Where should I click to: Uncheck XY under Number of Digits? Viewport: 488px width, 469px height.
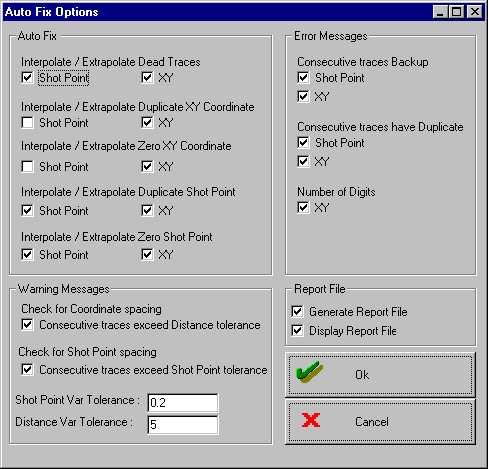coord(303,208)
